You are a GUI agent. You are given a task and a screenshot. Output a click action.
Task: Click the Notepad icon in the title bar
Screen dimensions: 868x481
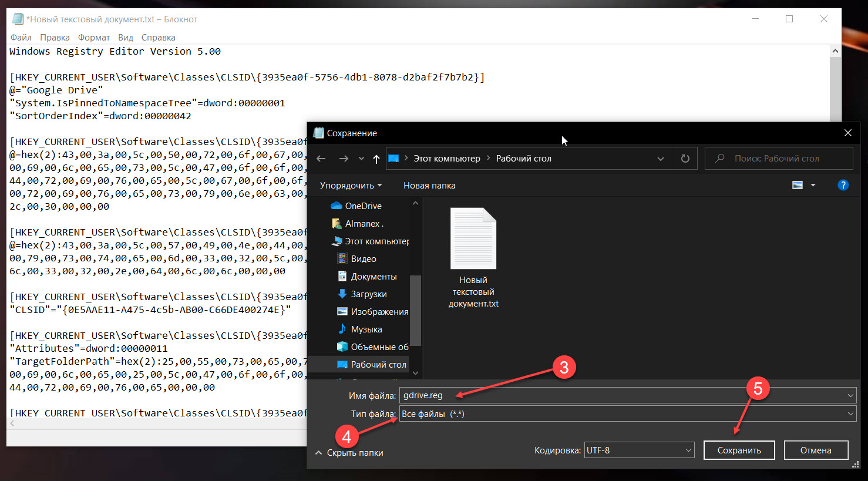tap(18, 19)
